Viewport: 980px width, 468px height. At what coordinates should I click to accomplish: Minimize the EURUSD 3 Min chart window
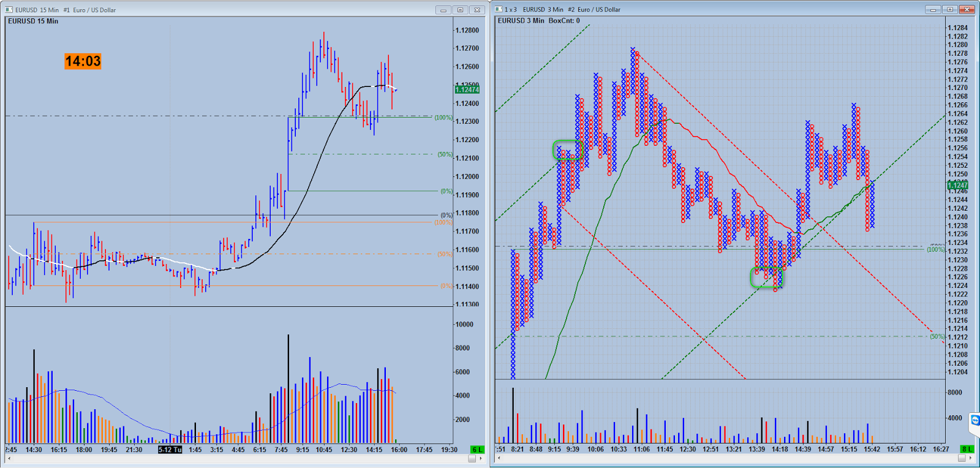pos(933,9)
